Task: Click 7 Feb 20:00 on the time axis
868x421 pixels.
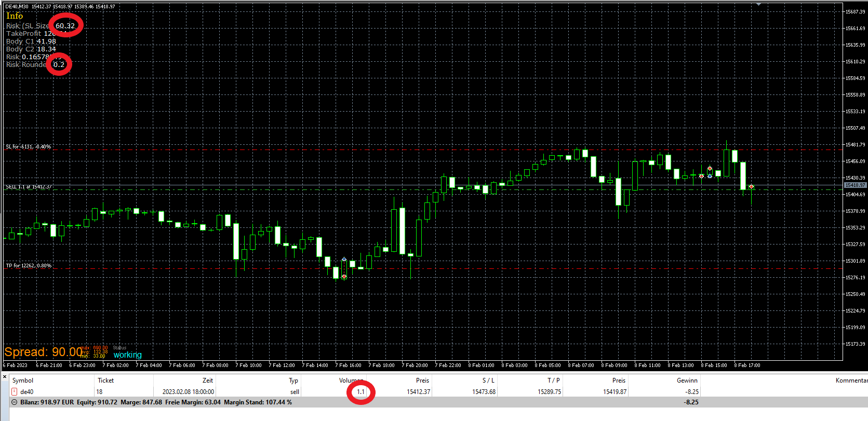Action: 415,365
